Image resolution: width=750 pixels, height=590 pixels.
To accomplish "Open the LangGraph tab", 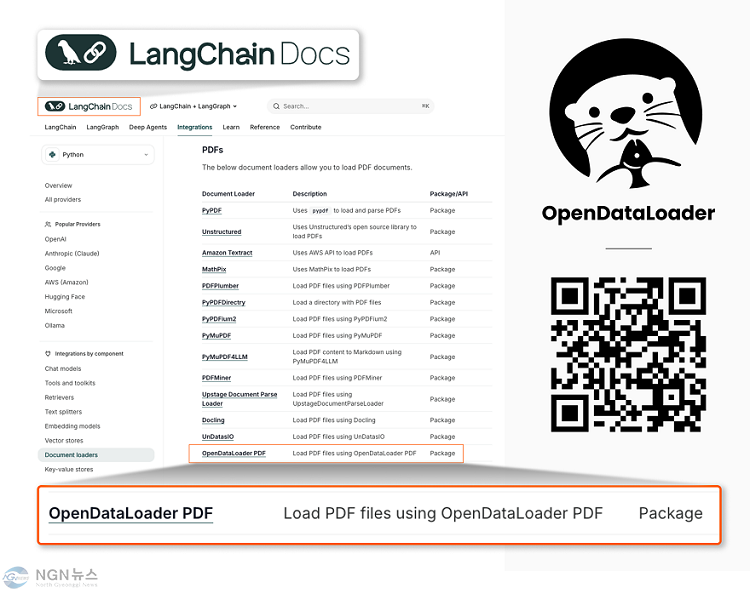I will 103,127.
